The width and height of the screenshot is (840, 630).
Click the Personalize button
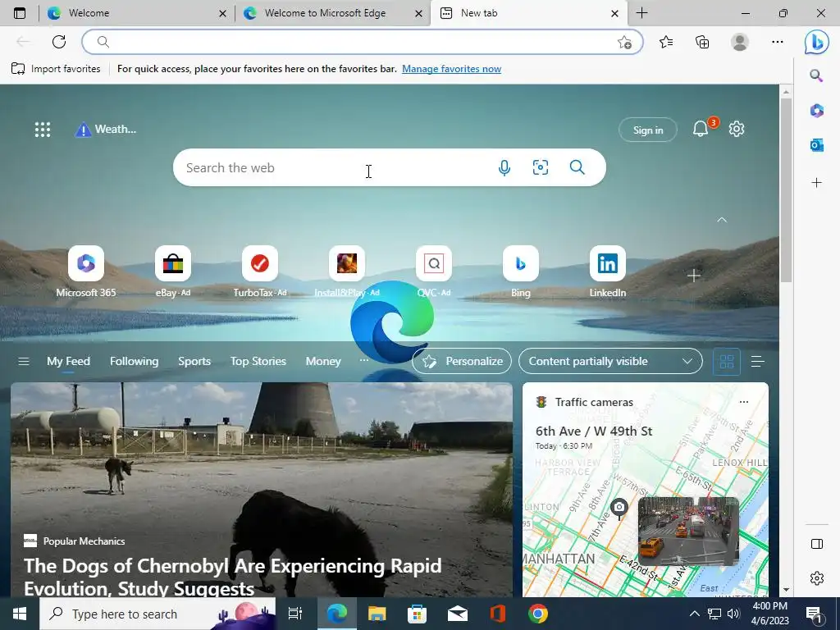(462, 362)
